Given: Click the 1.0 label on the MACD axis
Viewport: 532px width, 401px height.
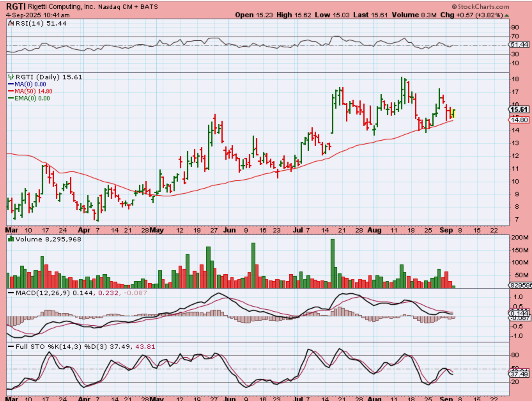Looking at the screenshot, I should point(518,297).
